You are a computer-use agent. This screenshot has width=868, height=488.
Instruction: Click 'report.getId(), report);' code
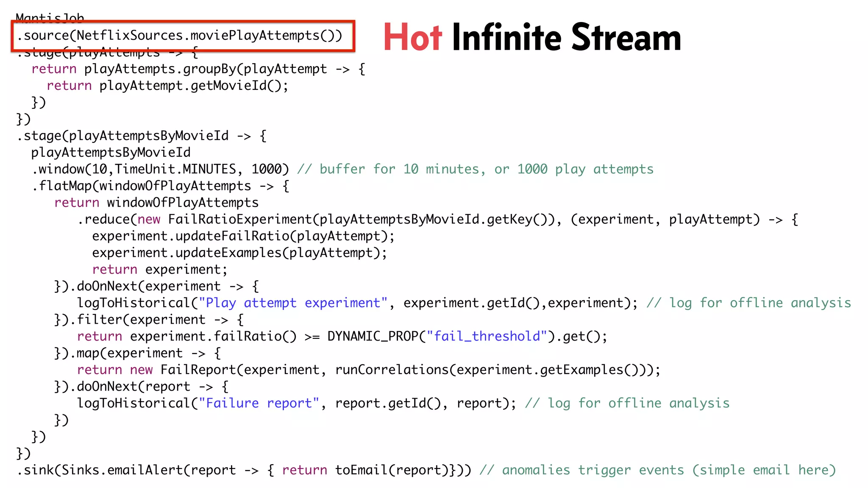click(x=426, y=404)
